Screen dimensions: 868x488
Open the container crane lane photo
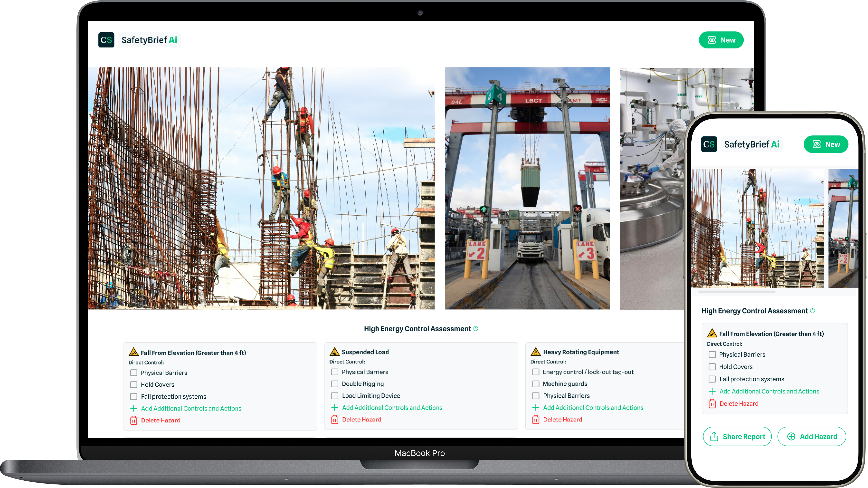(527, 188)
